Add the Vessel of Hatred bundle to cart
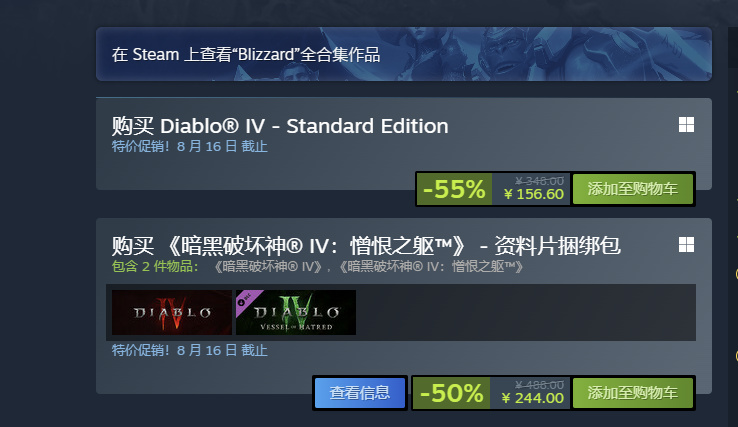 point(633,393)
